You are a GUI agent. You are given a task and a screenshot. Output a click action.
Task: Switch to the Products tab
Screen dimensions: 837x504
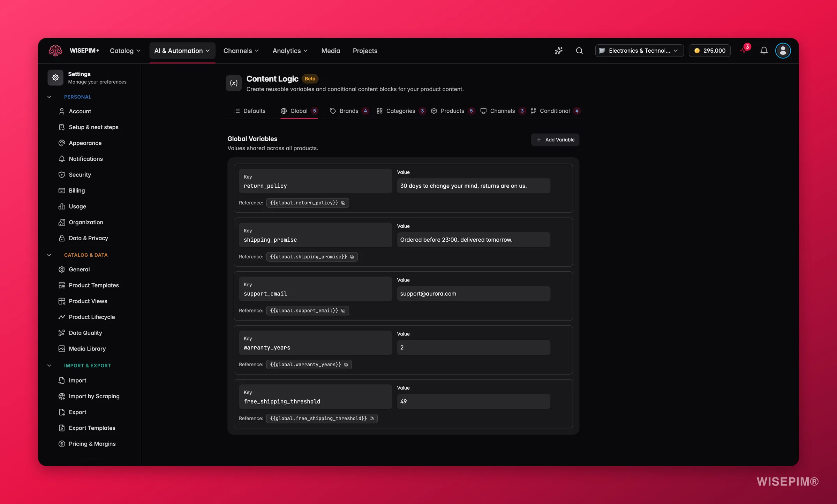click(453, 111)
